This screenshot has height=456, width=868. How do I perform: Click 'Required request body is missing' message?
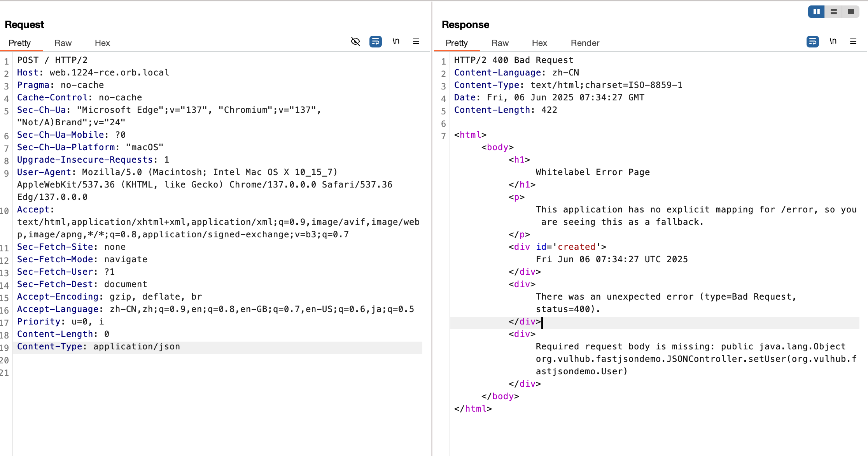pyautogui.click(x=625, y=347)
